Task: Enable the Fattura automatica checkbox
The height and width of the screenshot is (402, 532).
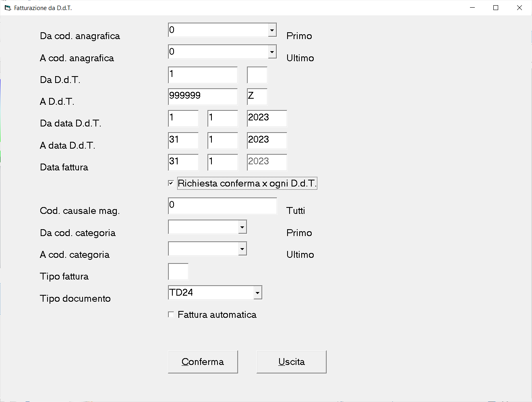Action: (x=171, y=315)
